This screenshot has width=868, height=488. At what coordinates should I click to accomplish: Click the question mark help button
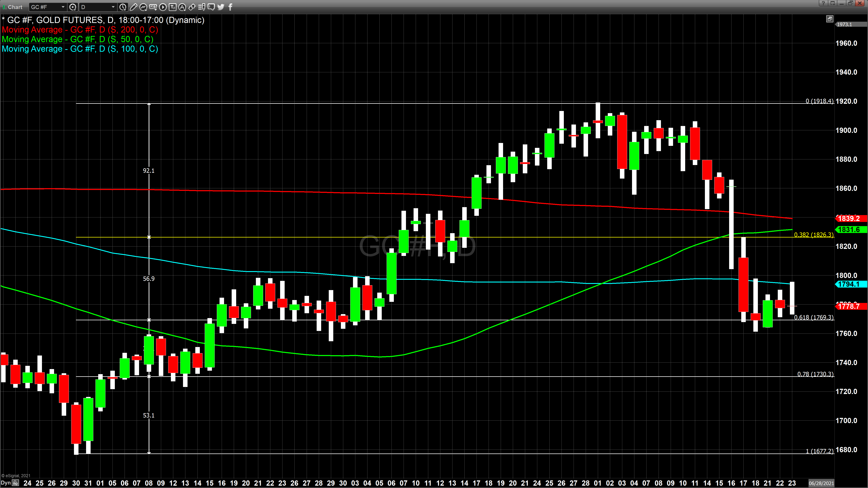pyautogui.click(x=823, y=3)
